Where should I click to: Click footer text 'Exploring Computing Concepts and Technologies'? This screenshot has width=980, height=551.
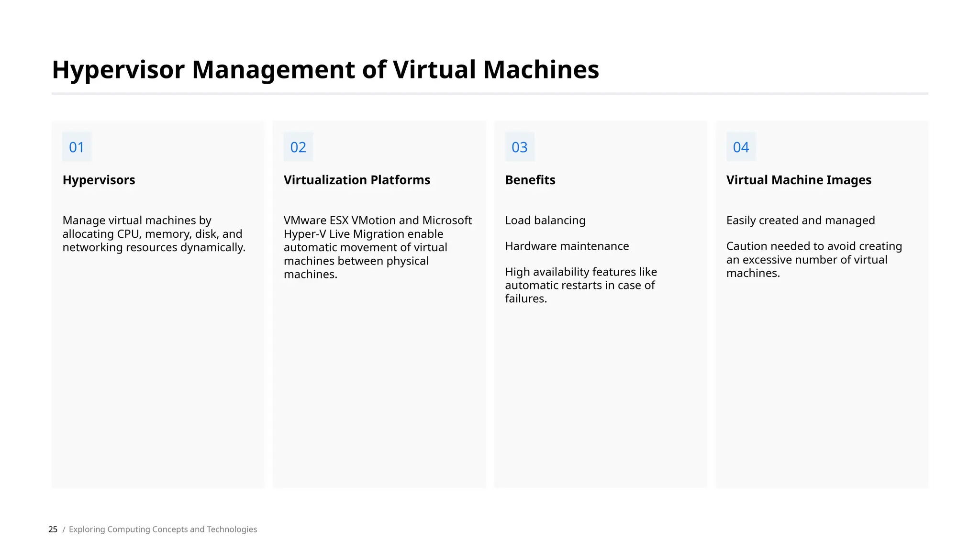(163, 529)
